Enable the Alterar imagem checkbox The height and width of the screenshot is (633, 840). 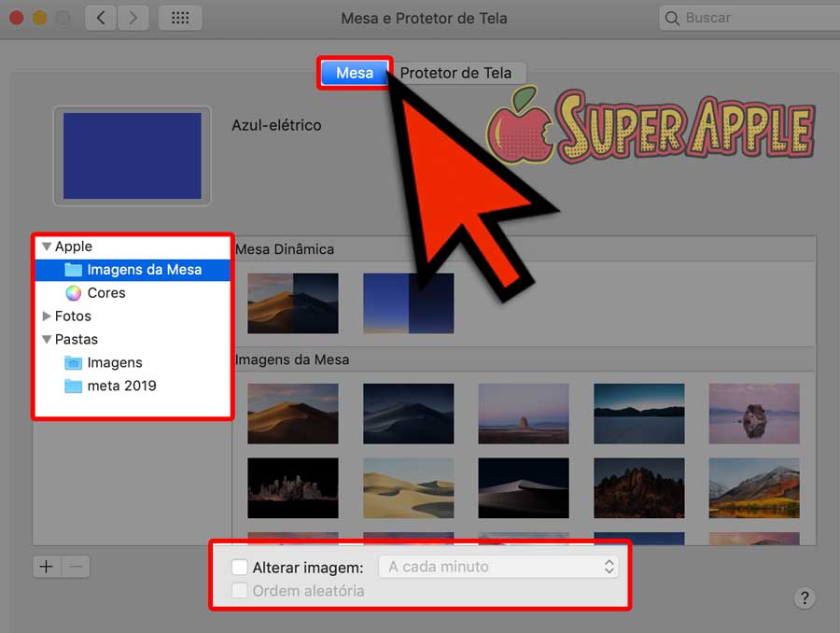point(240,567)
